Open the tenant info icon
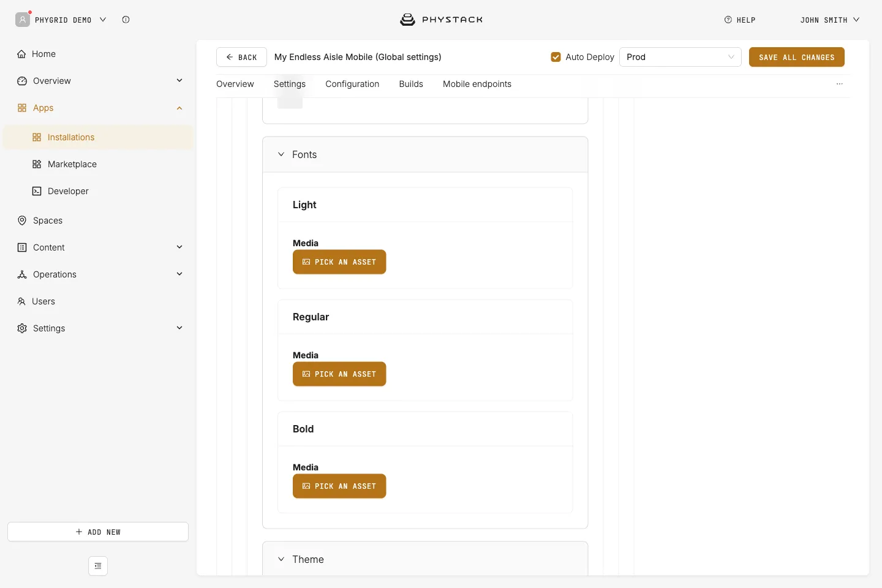 (126, 20)
